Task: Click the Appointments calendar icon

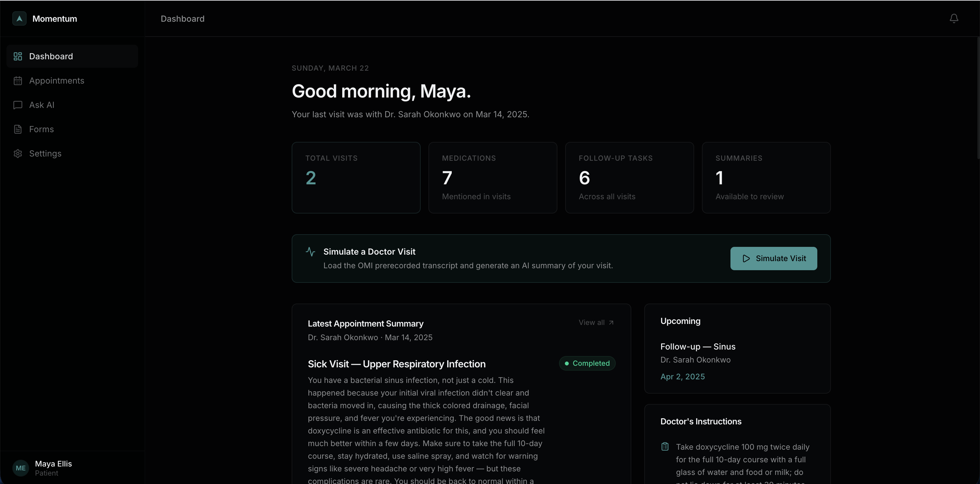Action: [18, 81]
